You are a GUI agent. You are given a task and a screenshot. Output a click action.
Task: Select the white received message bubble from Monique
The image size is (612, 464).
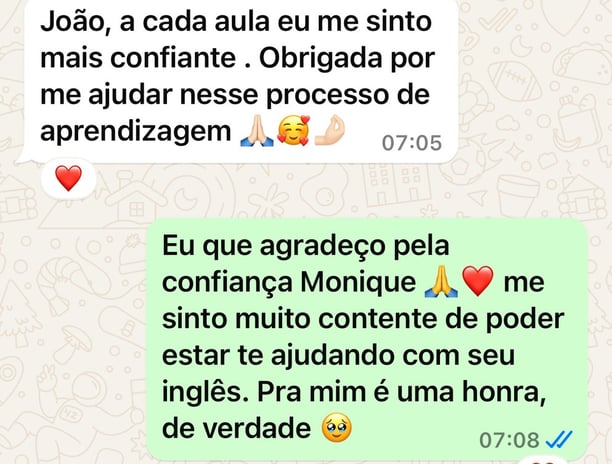point(237,81)
